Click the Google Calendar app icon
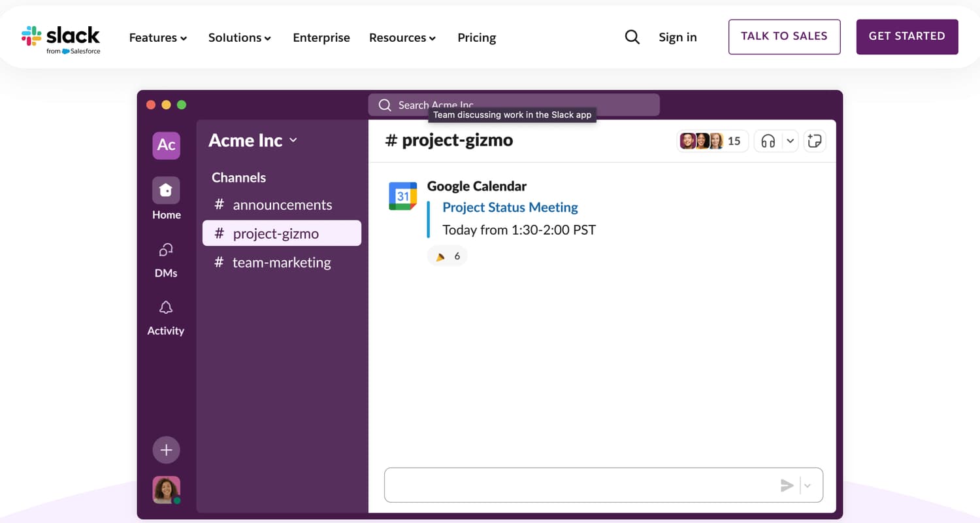This screenshot has width=980, height=523. 402,196
